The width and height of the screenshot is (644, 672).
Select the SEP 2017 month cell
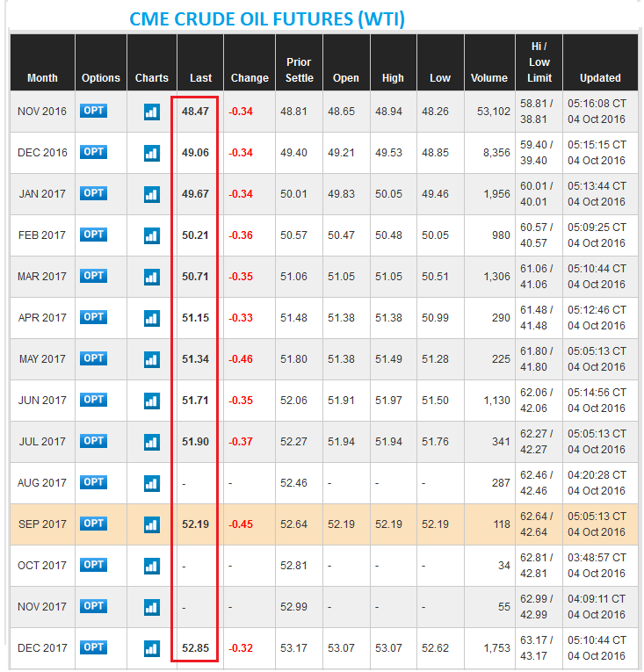click(x=42, y=524)
